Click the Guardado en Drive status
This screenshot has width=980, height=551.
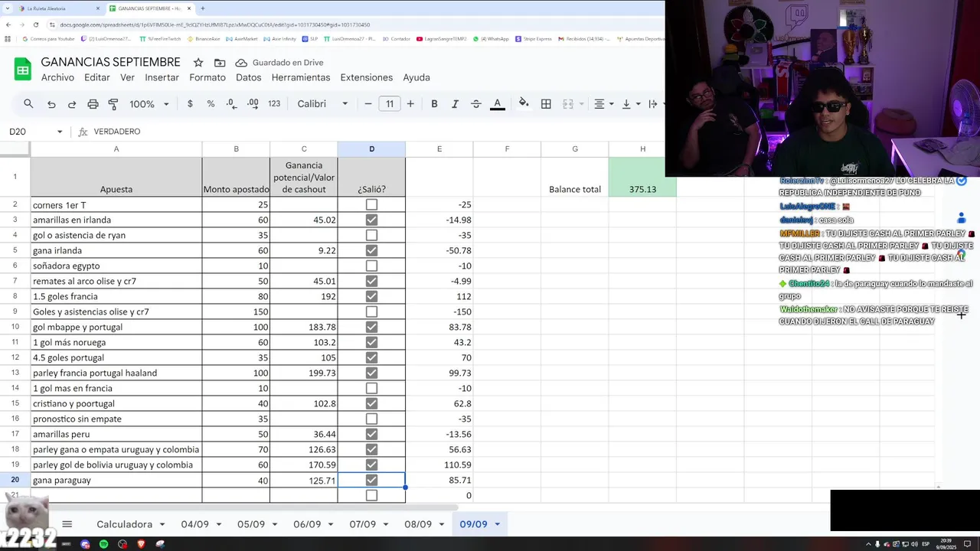pos(279,63)
